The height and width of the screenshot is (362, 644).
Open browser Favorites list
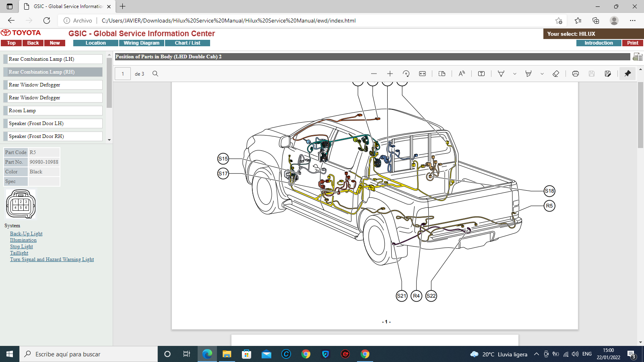[x=578, y=21]
